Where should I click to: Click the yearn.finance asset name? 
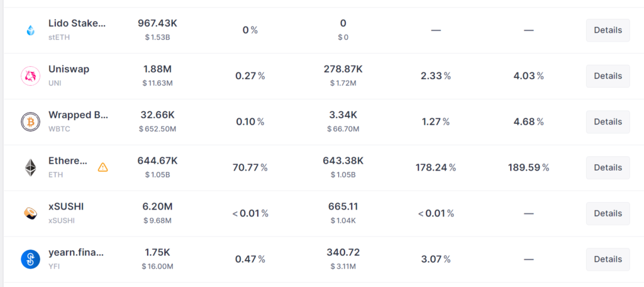tap(75, 252)
